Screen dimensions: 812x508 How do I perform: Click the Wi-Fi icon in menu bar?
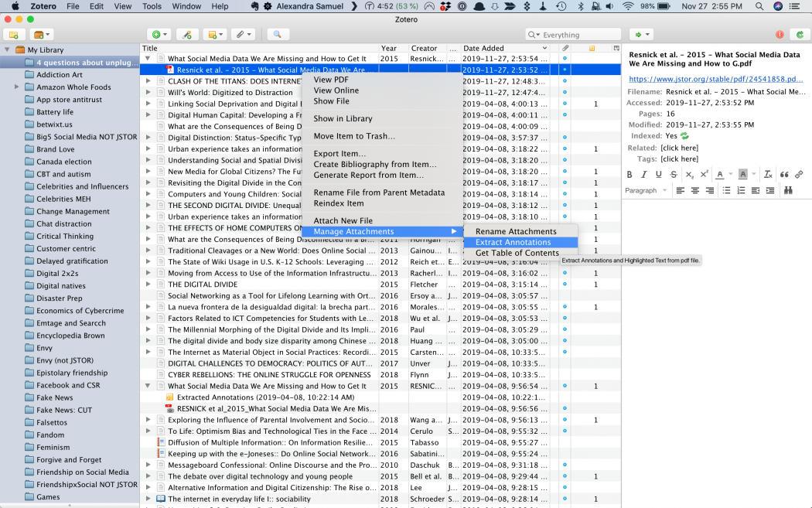pos(628,6)
